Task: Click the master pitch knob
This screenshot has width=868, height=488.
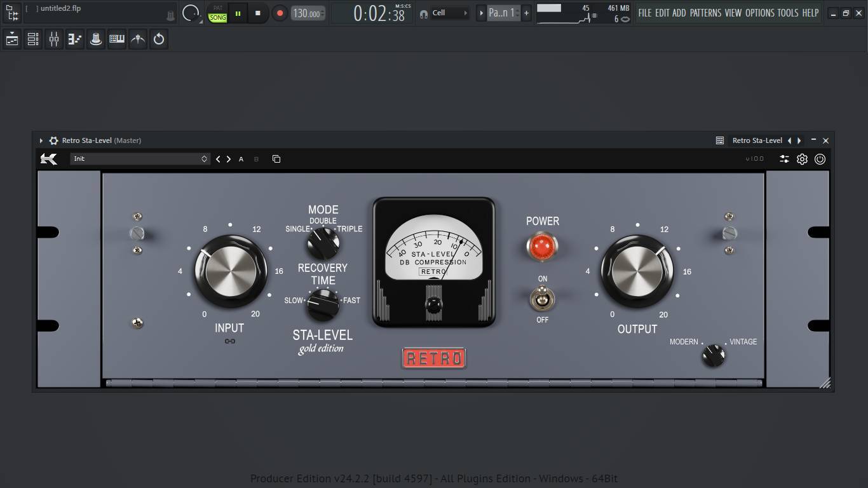Action: [x=191, y=13]
